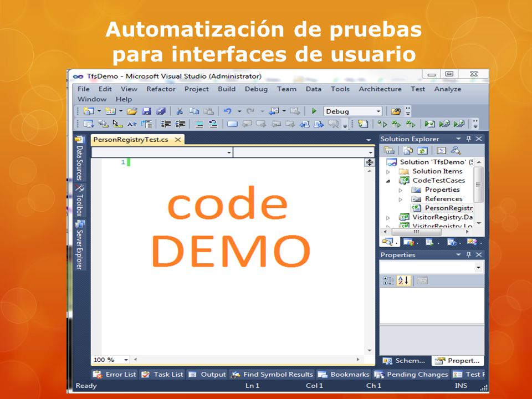This screenshot has width=532, height=399.
Task: Refresh the Solution Explorer with green arrows icon
Action: (x=422, y=151)
